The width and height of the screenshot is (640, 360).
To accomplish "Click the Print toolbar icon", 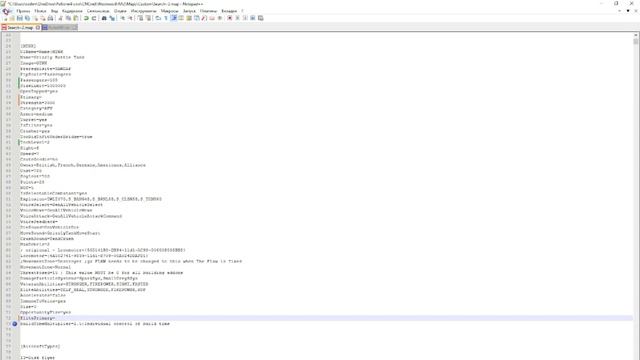I will [x=50, y=18].
